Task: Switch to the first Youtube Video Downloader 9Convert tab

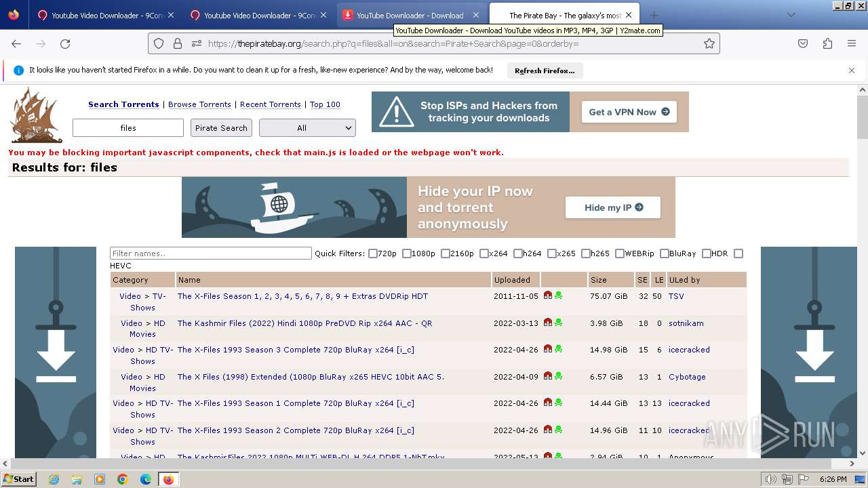Action: 105,15
